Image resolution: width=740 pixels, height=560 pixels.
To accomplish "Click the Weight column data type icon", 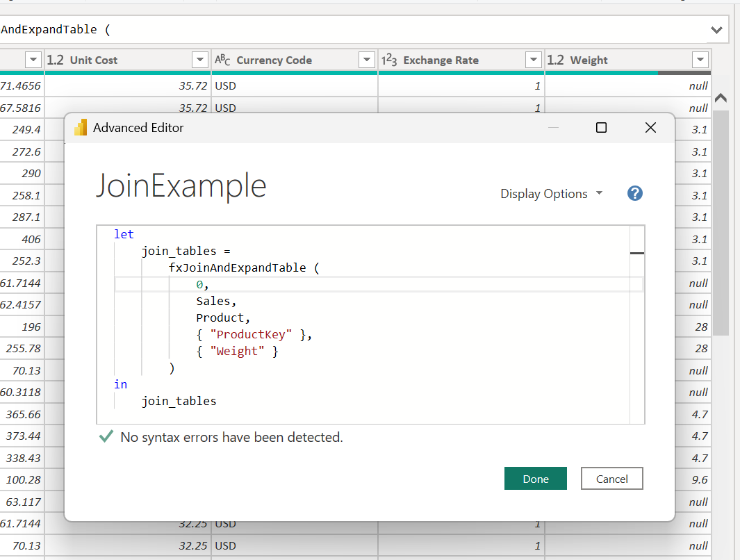I will pos(556,60).
